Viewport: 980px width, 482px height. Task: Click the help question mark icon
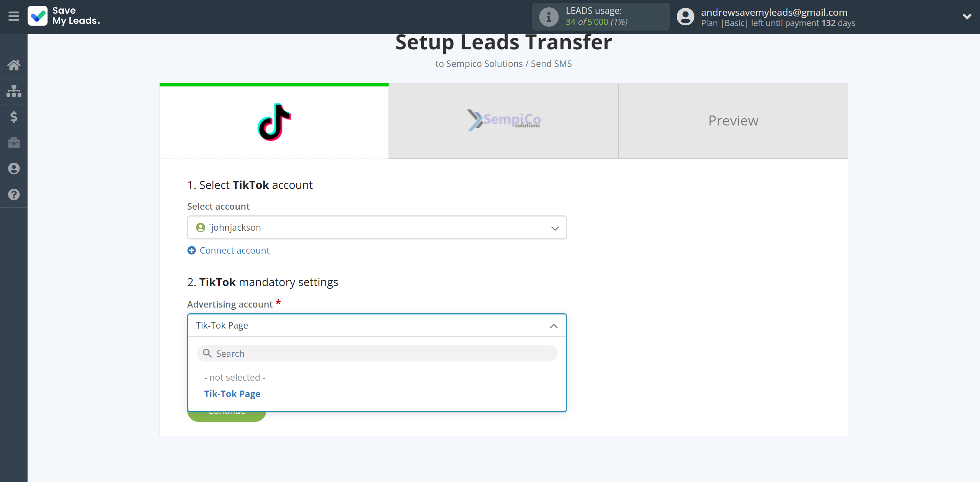click(14, 194)
